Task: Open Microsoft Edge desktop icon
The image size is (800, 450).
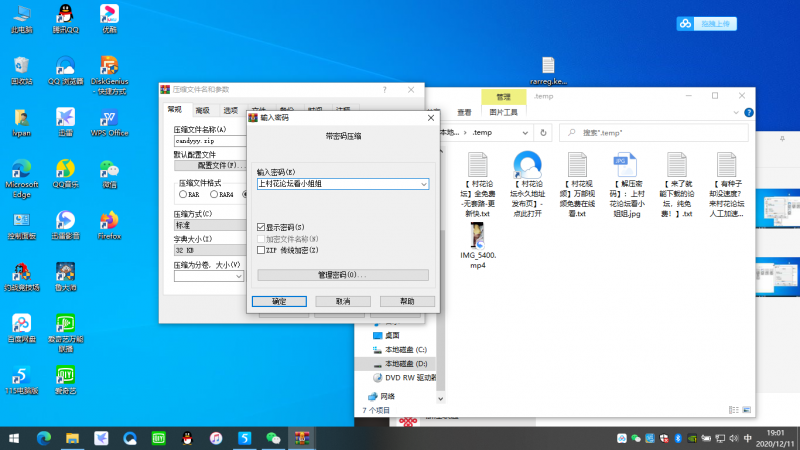Action: (21, 170)
